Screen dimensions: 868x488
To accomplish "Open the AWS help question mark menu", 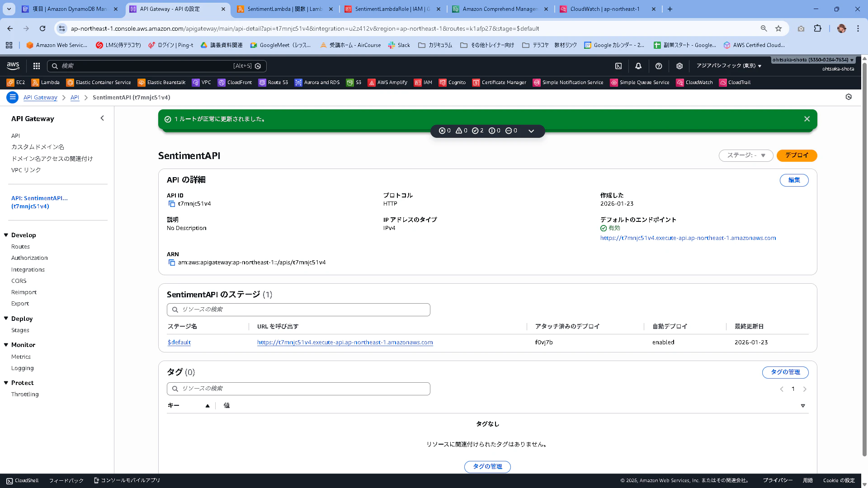I will pos(659,66).
